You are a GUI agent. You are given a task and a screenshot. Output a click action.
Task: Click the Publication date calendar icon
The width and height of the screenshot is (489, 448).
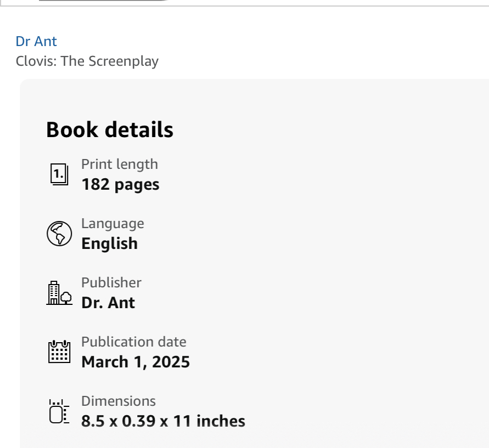tap(59, 351)
